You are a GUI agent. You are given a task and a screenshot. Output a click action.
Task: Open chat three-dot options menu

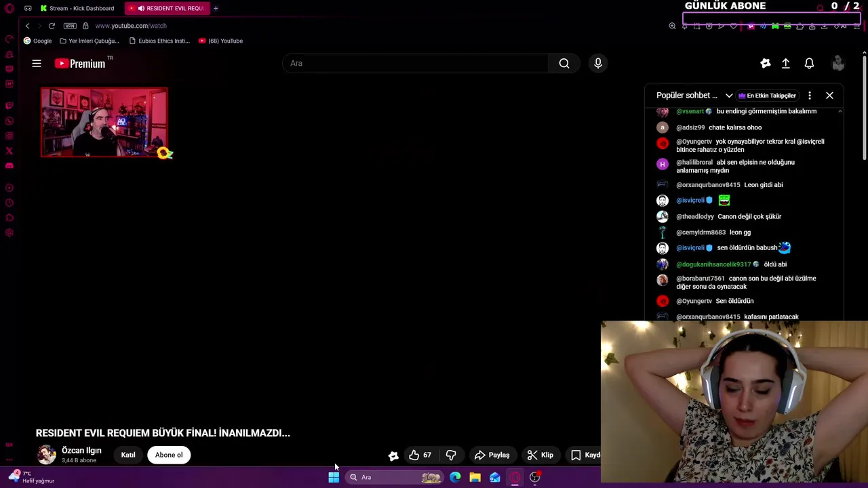(x=810, y=96)
